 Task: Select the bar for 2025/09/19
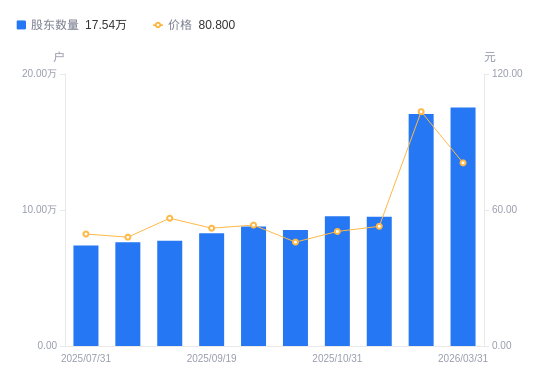pos(212,289)
